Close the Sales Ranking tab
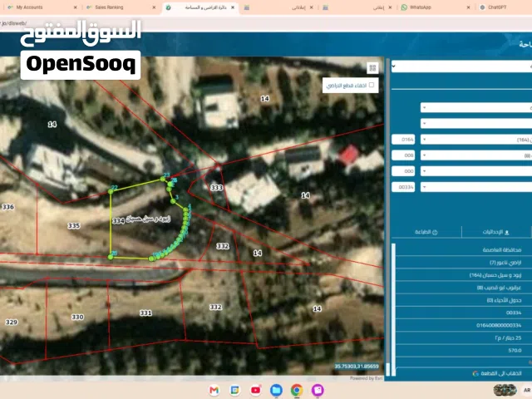 click(x=154, y=7)
